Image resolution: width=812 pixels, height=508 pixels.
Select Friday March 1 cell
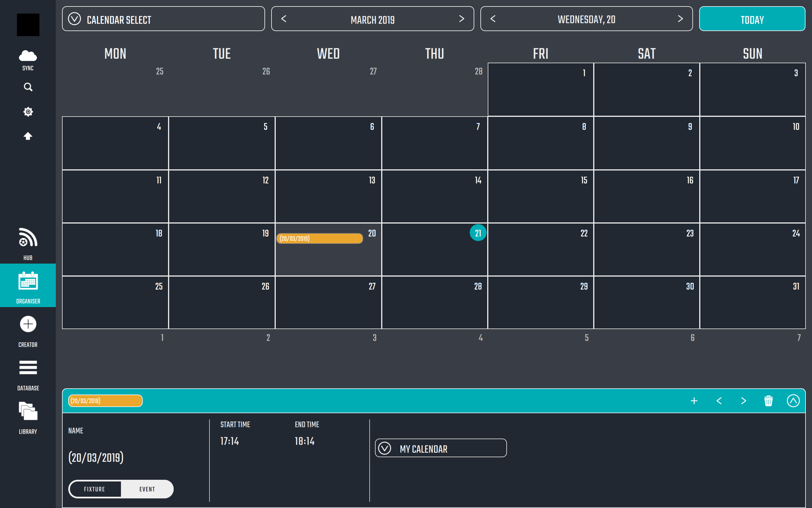point(540,89)
